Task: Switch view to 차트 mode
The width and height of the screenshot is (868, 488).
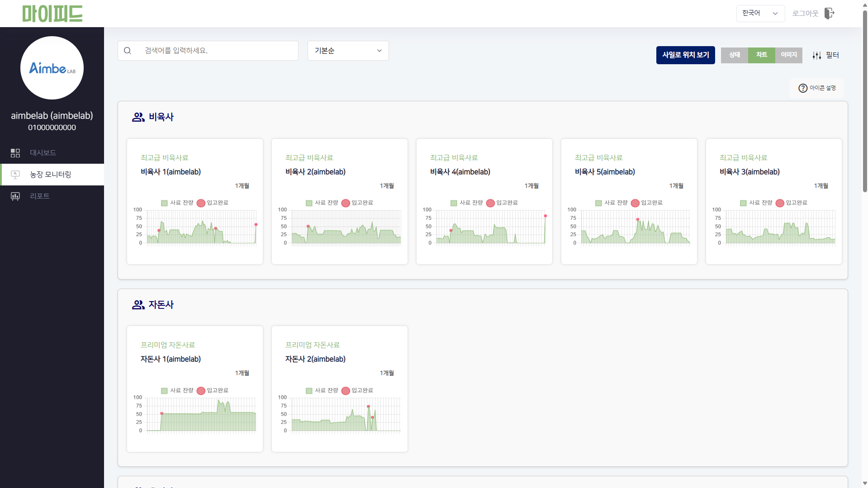Action: (761, 55)
